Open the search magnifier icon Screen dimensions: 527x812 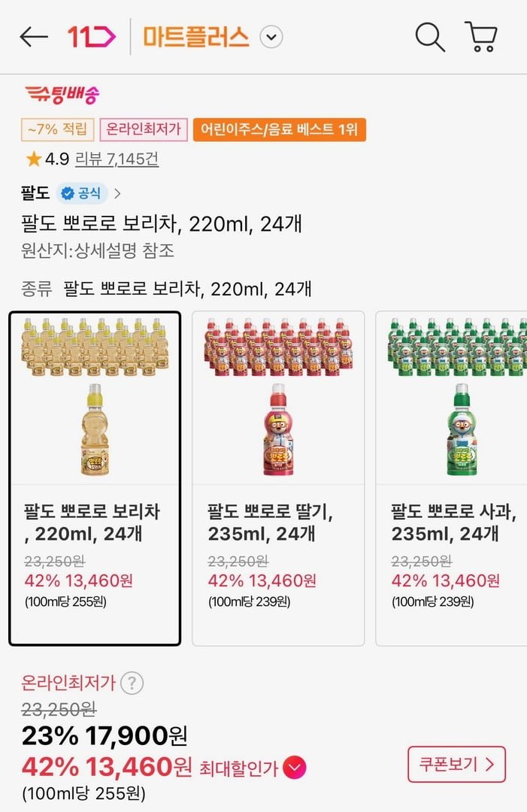(430, 37)
